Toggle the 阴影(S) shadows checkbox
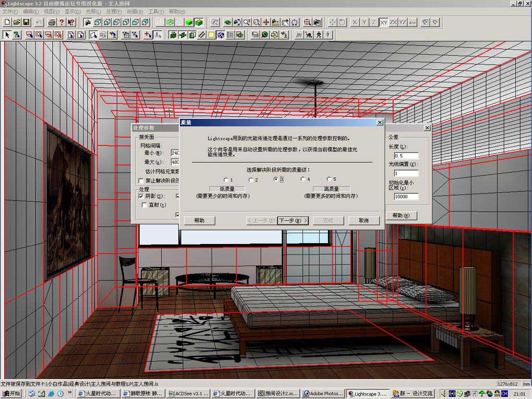Screen dimensions: 532x399 pyautogui.click(x=141, y=196)
